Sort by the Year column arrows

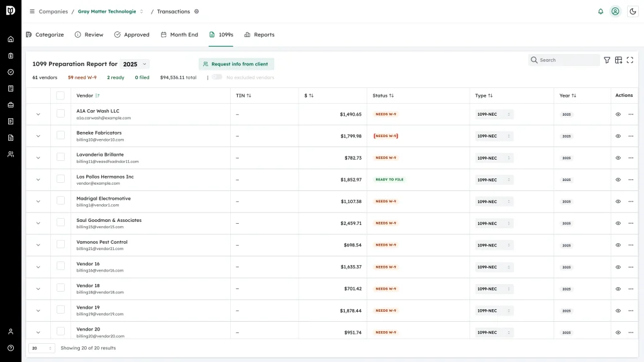574,96
